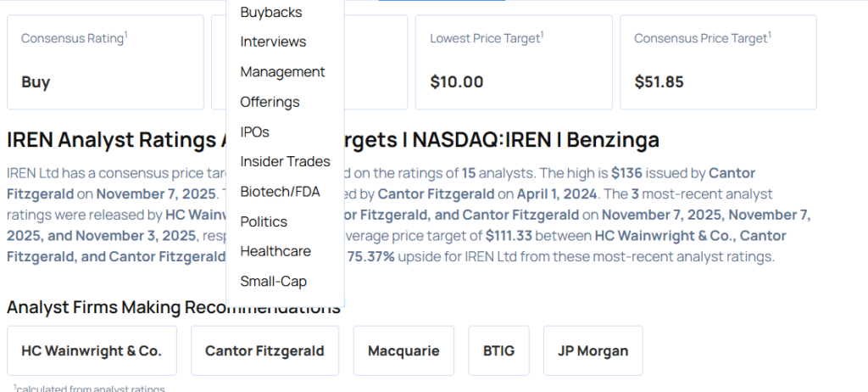The image size is (868, 392).
Task: Filter by the BTIG firm button
Action: pyautogui.click(x=498, y=350)
